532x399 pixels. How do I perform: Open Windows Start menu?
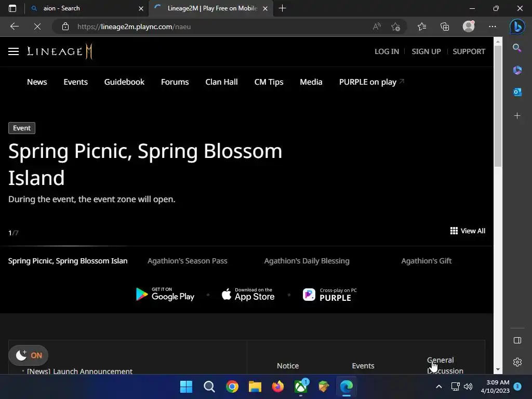coord(186,387)
